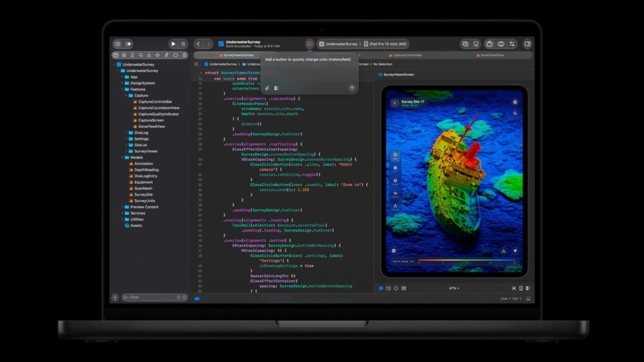
Task: Open the coding assistant sparkle icon
Action: 128,44
